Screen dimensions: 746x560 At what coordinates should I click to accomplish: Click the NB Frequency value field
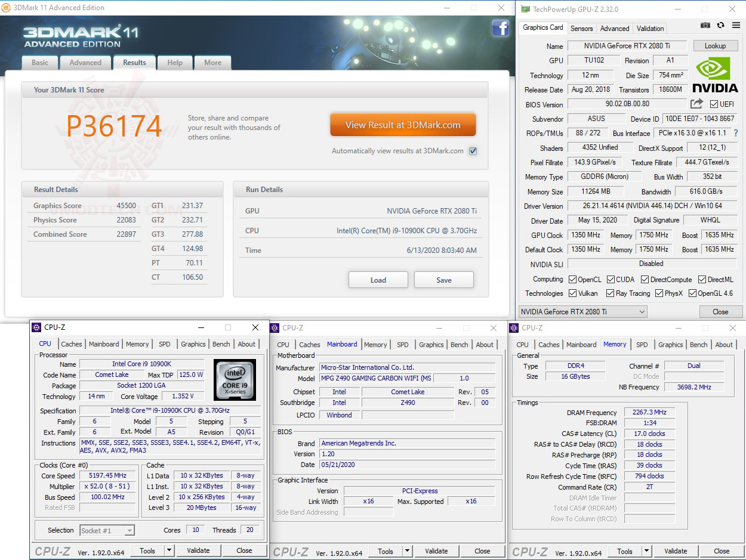click(693, 387)
